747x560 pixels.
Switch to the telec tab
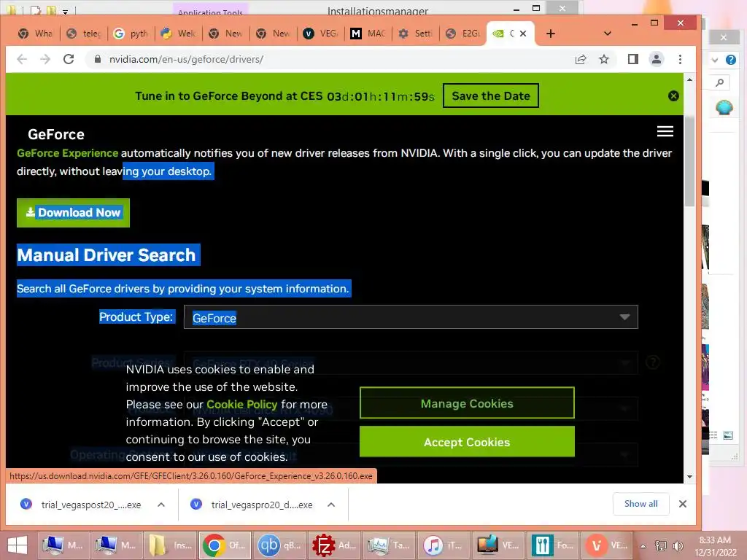pos(84,34)
